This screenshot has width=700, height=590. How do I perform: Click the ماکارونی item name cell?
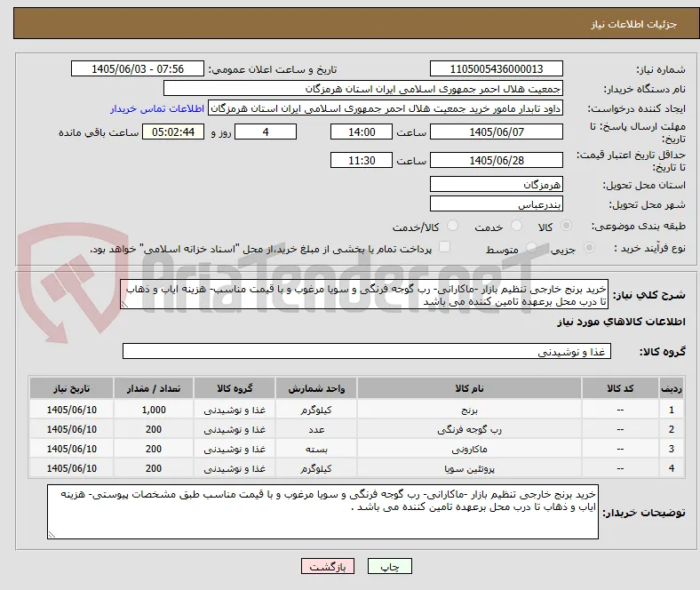[x=469, y=449]
